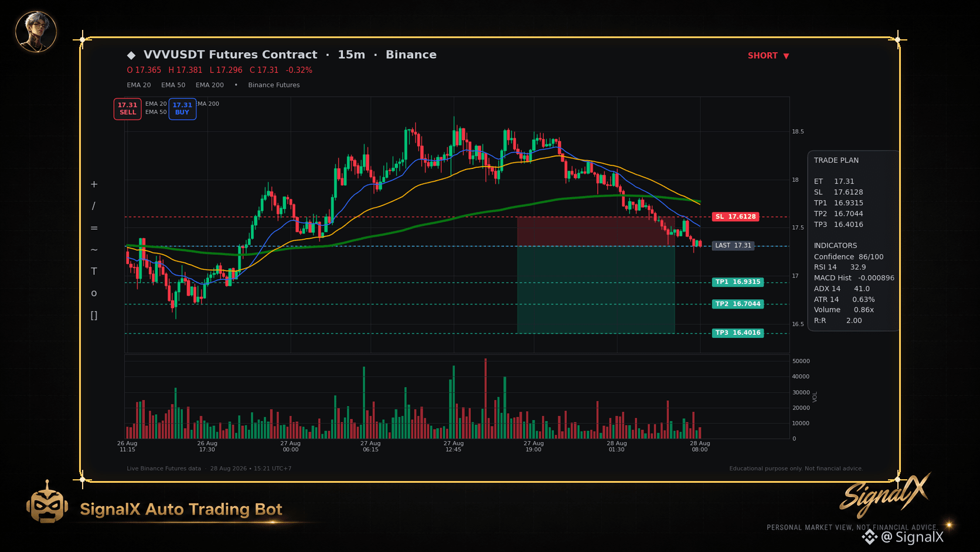The height and width of the screenshot is (552, 980).
Task: Click the green take-profit shaded zone
Action: (x=596, y=290)
